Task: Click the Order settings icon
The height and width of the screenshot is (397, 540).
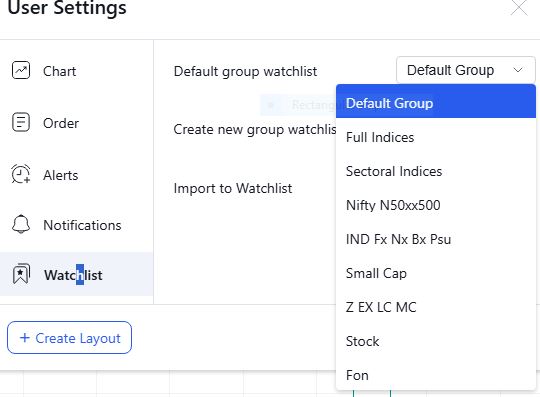Action: 21,122
